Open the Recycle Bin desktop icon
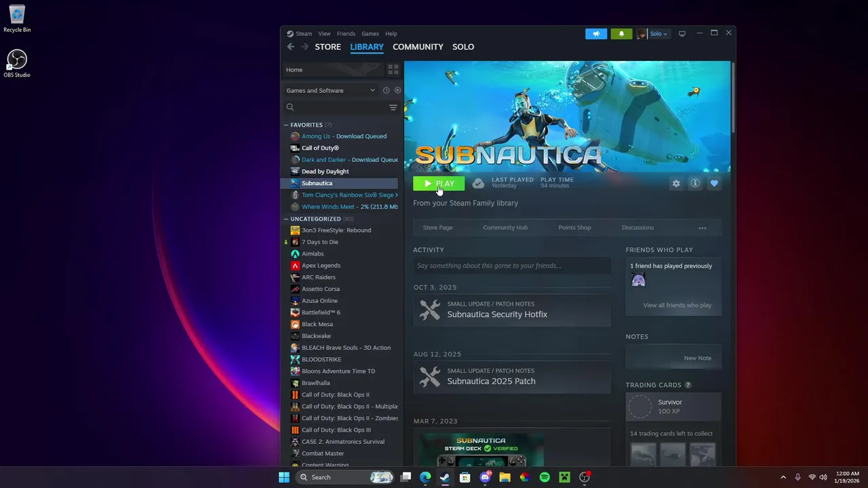 [17, 19]
